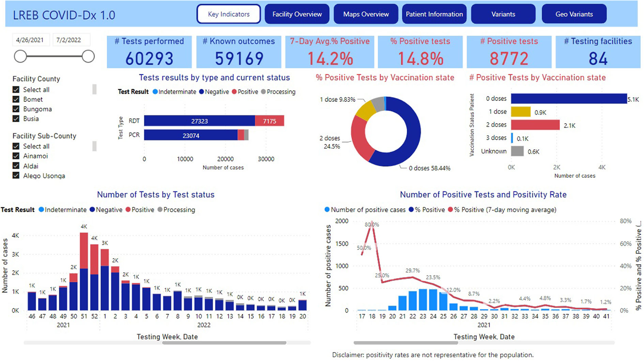Go to the Patient Information tab
Viewport: 644px width, 361px height.
coord(434,14)
